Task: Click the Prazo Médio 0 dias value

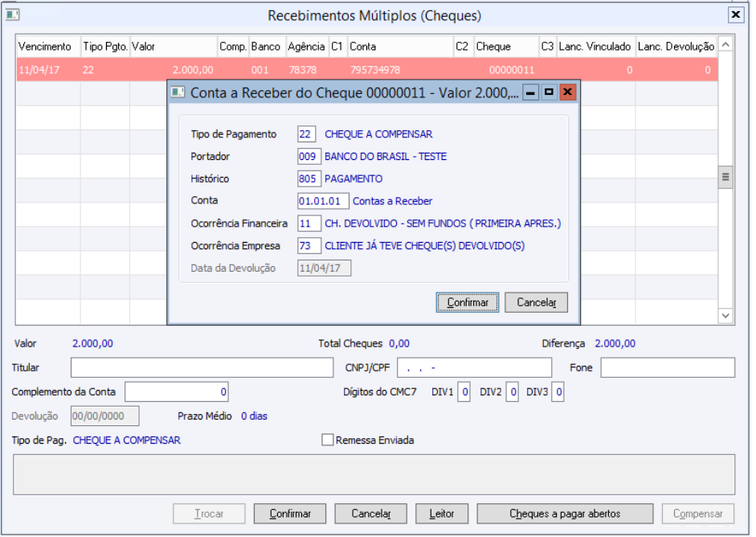Action: click(x=254, y=416)
